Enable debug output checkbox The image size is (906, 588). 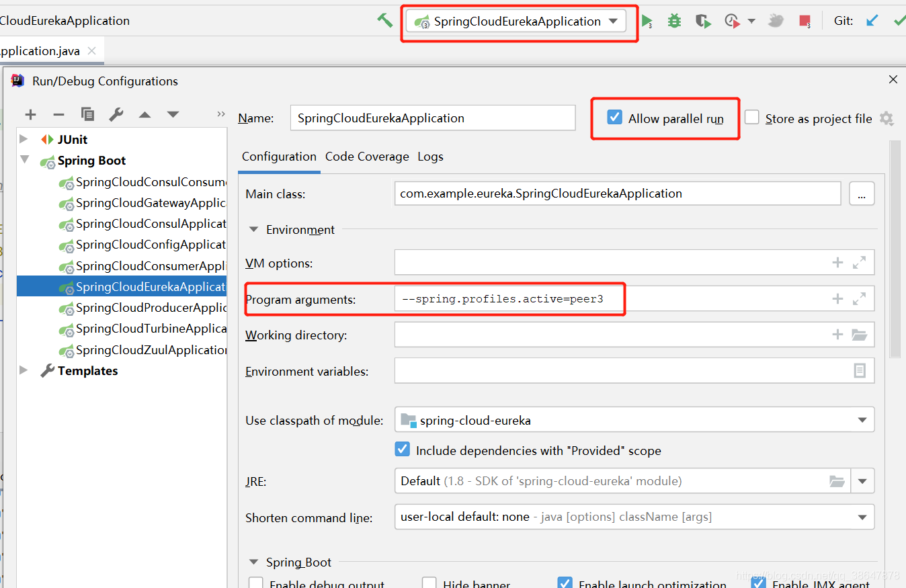click(x=256, y=583)
